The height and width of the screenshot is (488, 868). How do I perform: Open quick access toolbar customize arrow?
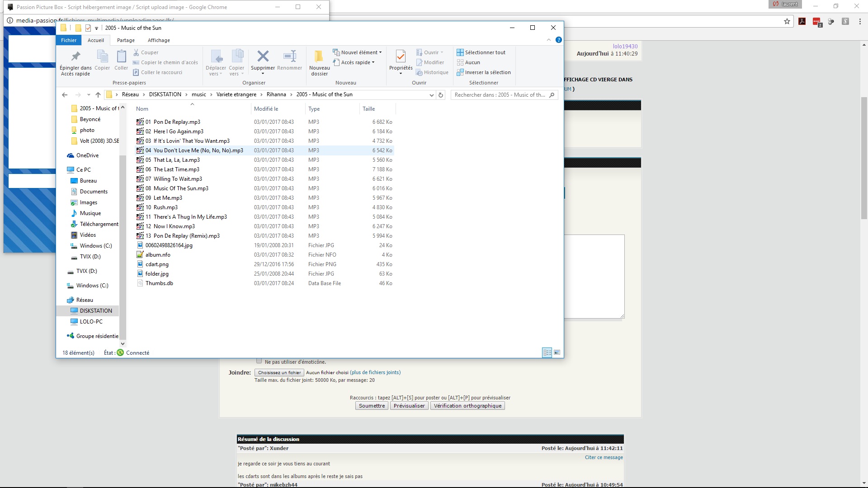point(96,28)
